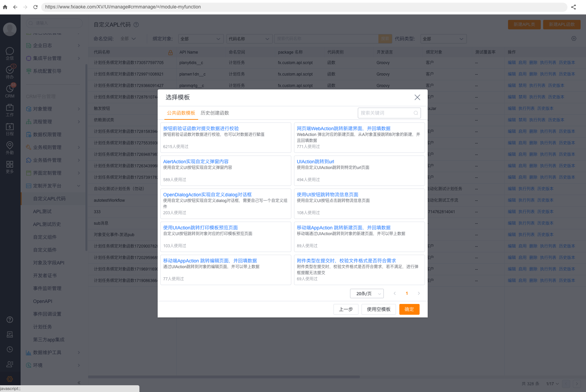Click the 更多 grid icon
This screenshot has height=392, width=586.
point(10,165)
